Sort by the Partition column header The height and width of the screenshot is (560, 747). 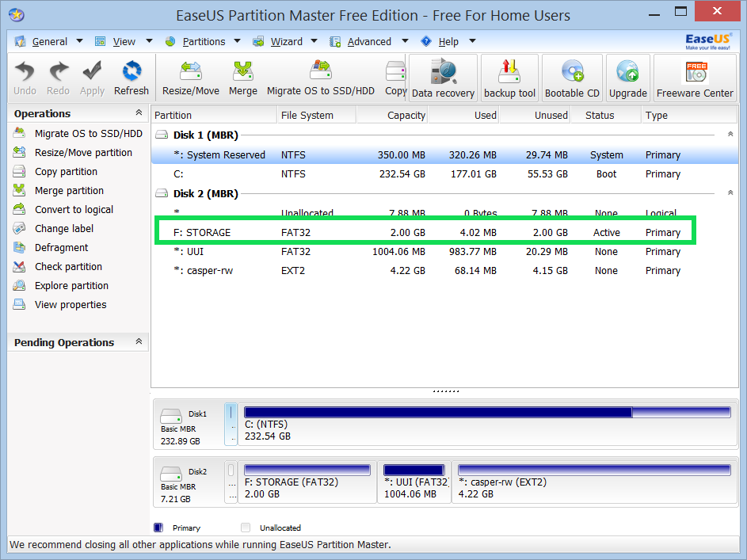point(215,115)
